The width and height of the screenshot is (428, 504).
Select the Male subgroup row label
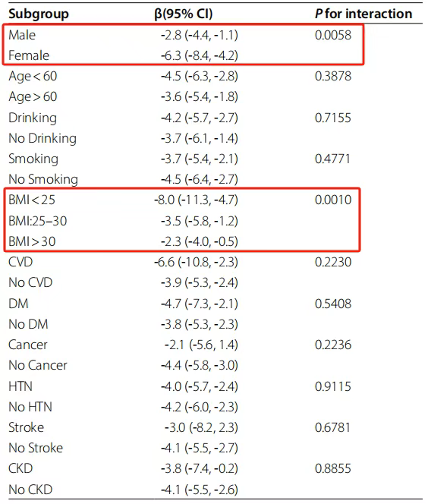(22, 35)
